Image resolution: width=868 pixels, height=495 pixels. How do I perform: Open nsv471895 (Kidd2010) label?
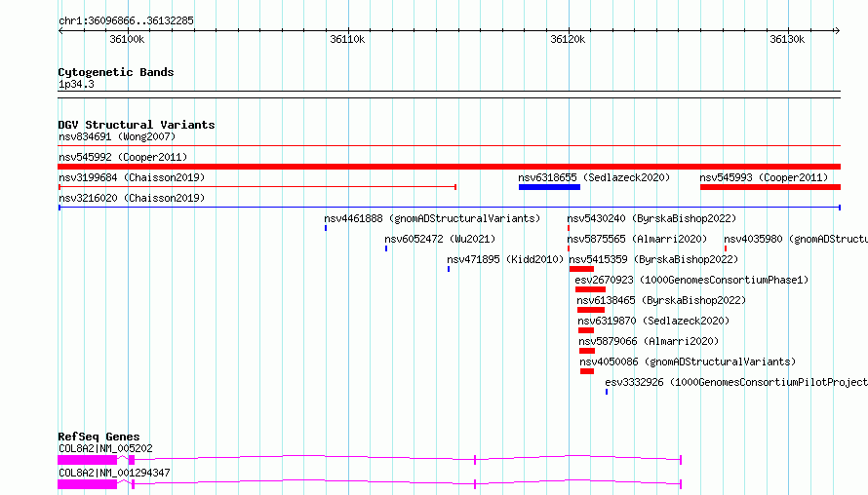click(505, 259)
